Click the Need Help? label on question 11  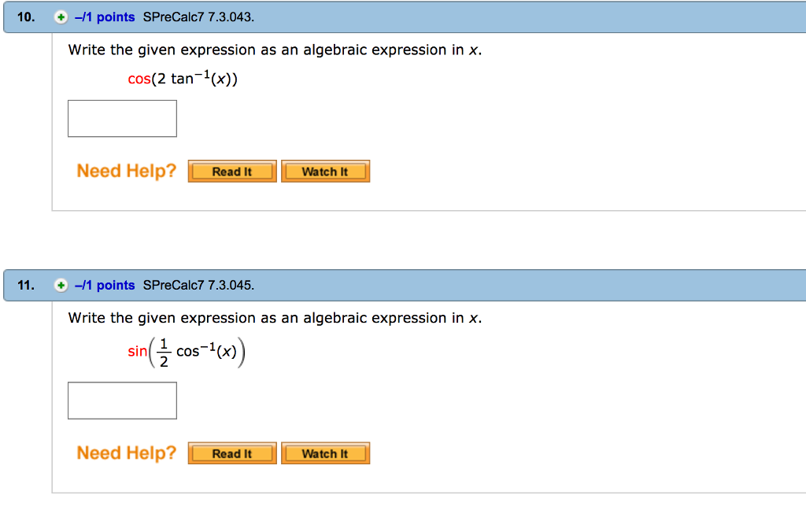click(125, 453)
